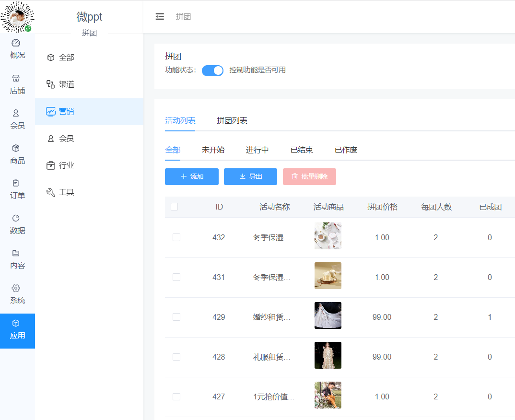Open the 商品 products section icon

(16, 148)
